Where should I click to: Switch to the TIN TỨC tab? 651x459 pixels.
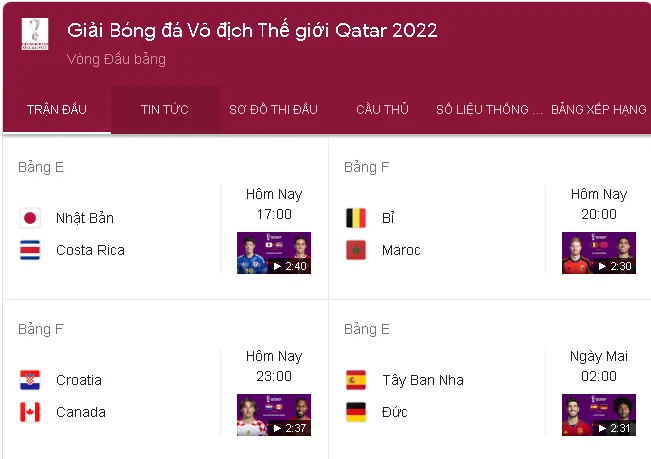[165, 110]
